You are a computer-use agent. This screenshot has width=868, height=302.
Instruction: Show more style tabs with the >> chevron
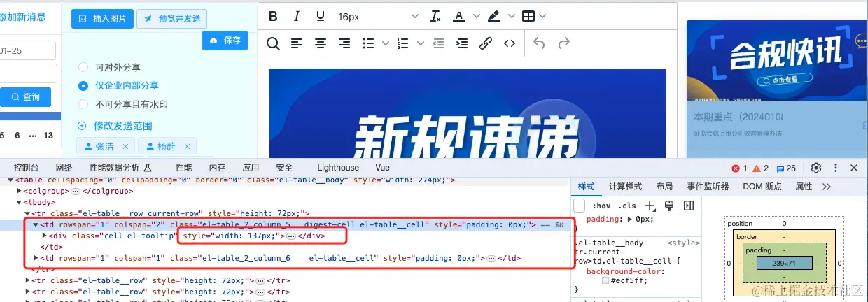click(827, 187)
